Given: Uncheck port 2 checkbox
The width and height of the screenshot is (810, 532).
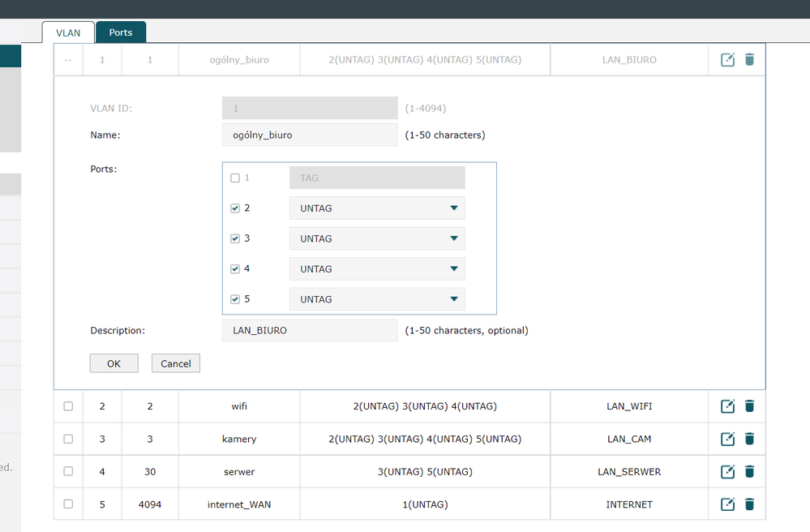Looking at the screenshot, I should tap(235, 208).
